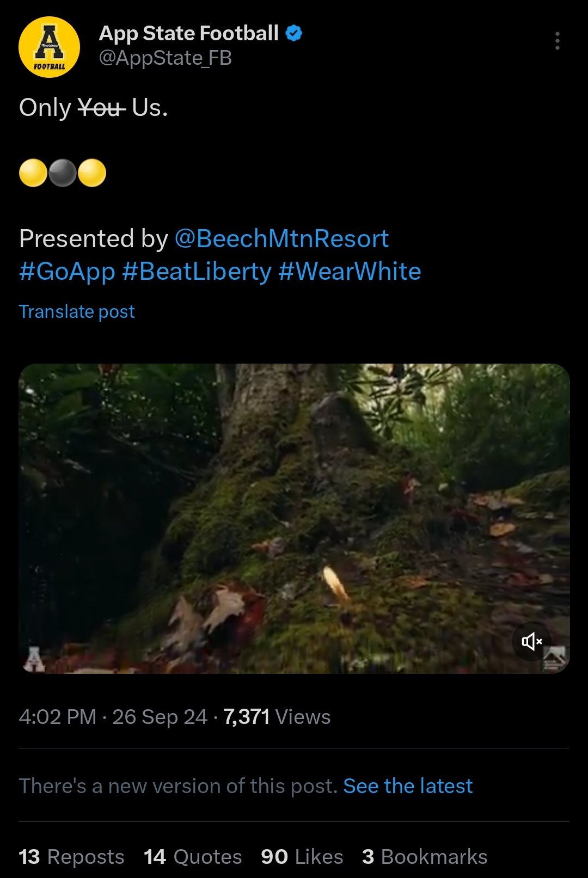
Task: Click the 4:02 PM post timestamp
Action: click(x=57, y=717)
